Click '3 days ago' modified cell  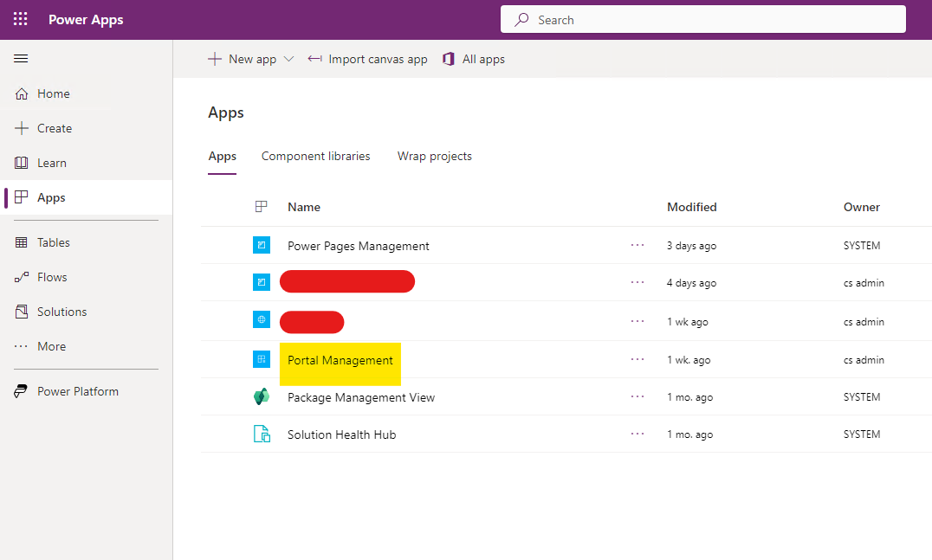tap(691, 246)
